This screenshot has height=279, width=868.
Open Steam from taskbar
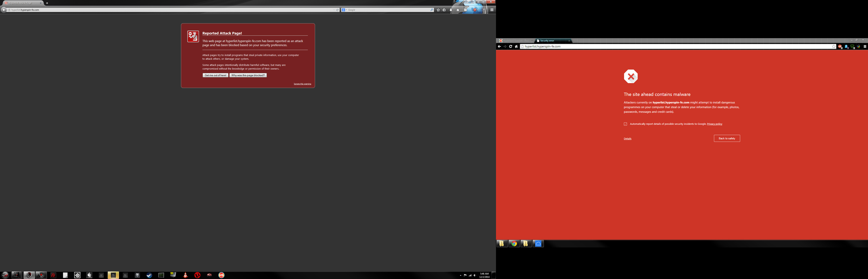[149, 275]
